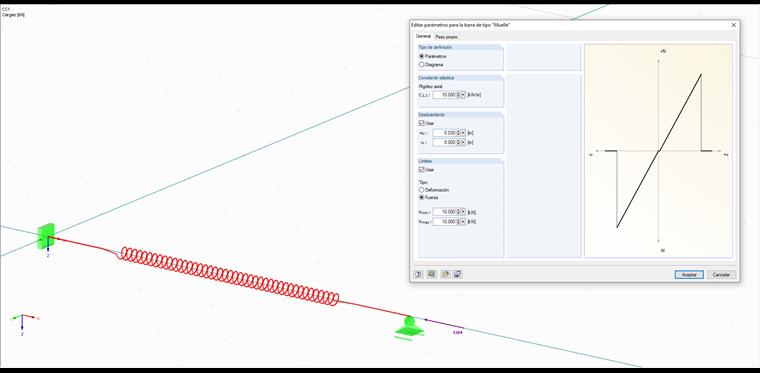
Task: Open the second Deslizamiento value dropdown arrow
Action: click(x=463, y=142)
